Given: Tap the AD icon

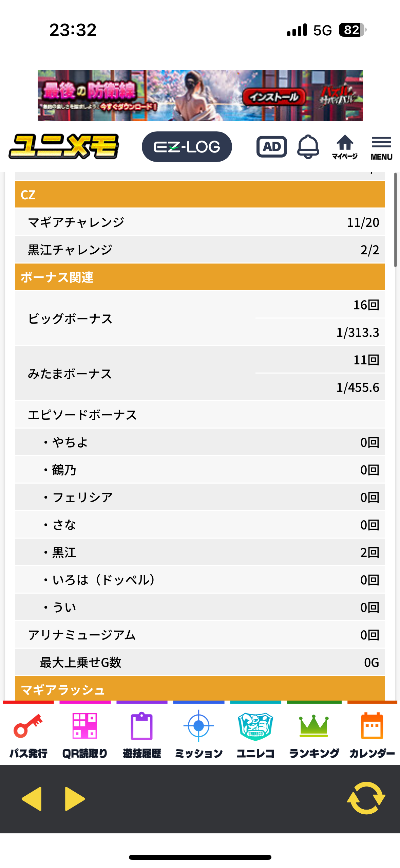Looking at the screenshot, I should pyautogui.click(x=271, y=147).
